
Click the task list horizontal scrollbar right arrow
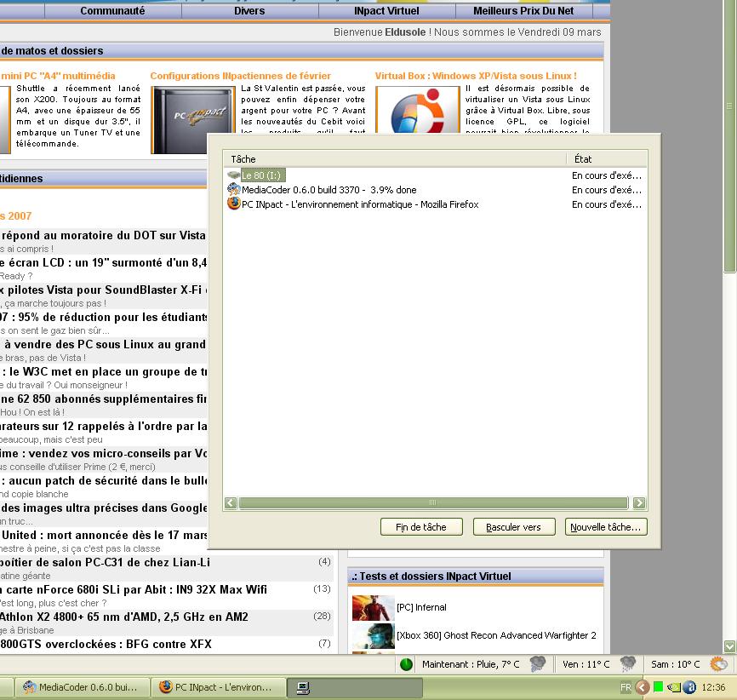639,503
